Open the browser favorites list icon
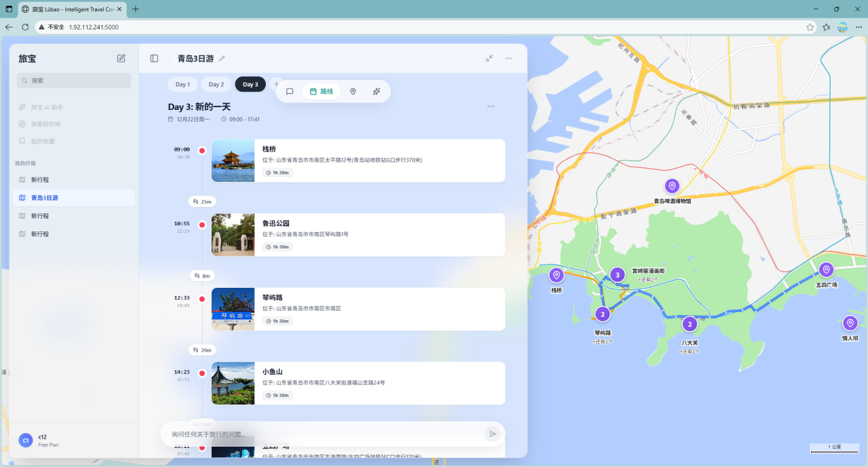Image resolution: width=868 pixels, height=467 pixels. (826, 27)
